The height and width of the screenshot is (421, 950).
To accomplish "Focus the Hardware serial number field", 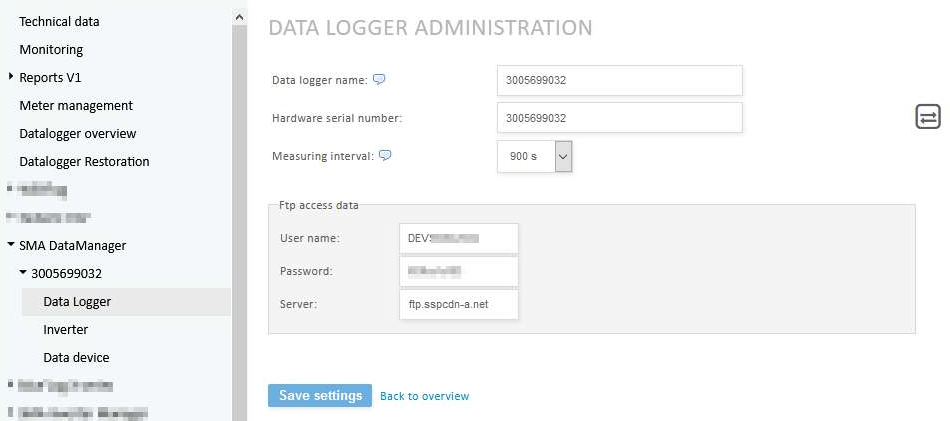I will (619, 118).
